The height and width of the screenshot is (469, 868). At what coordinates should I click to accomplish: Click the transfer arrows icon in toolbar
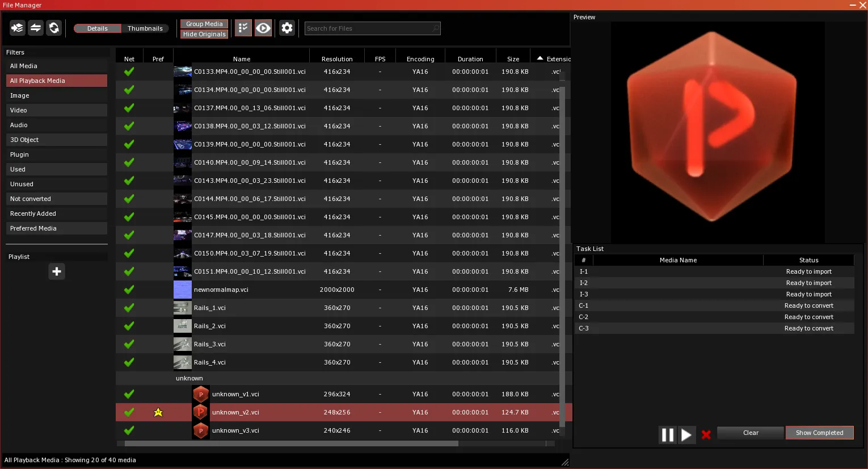(36, 28)
